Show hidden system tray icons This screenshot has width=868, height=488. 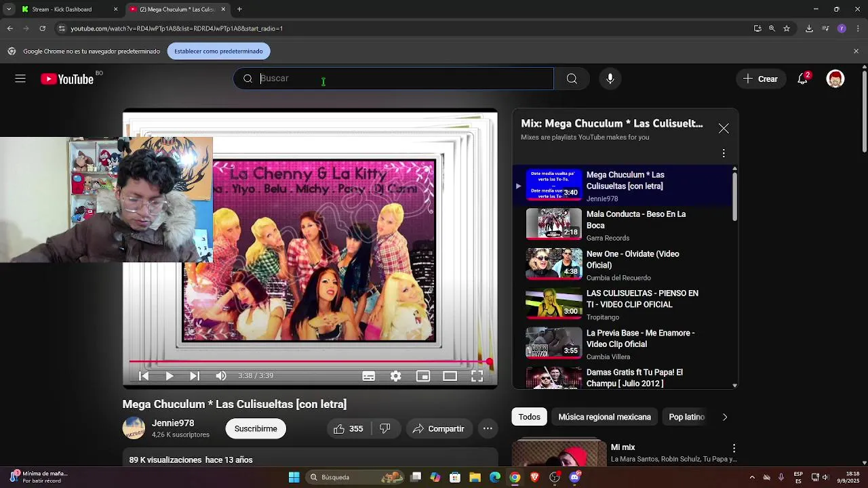coord(752,477)
